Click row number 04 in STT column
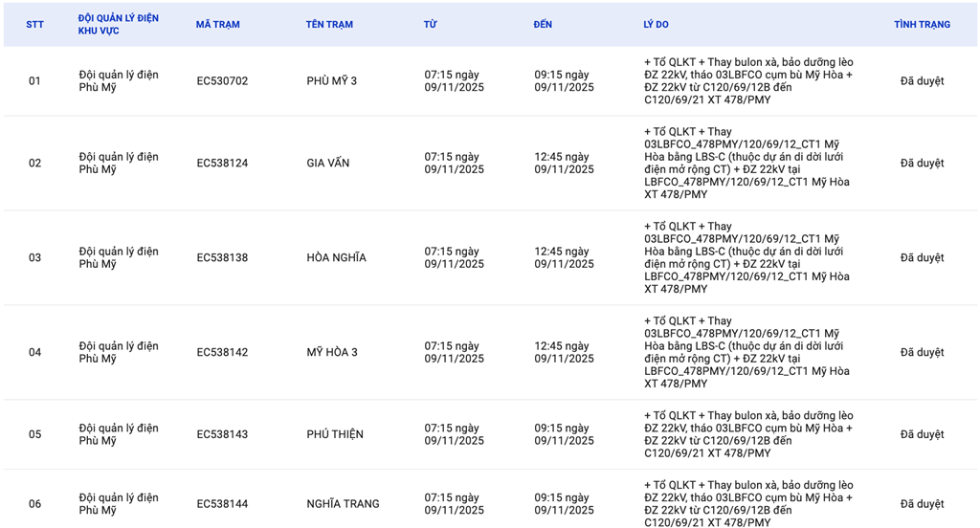 34,353
